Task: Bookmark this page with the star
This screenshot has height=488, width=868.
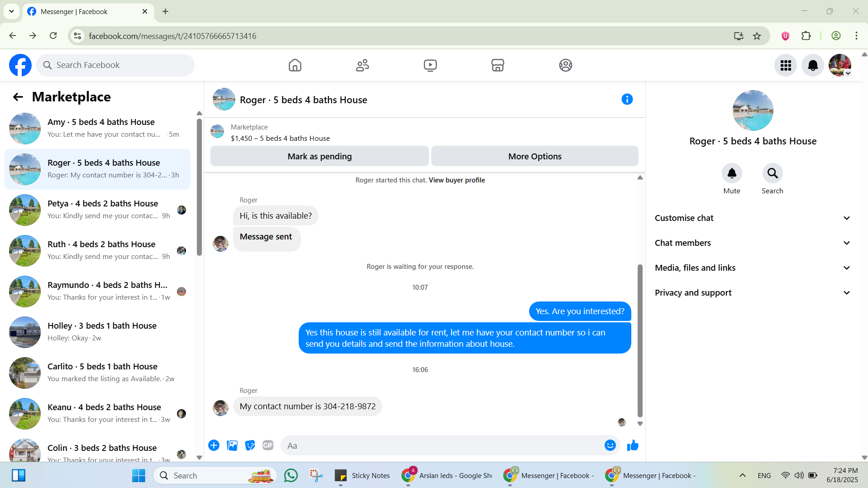Action: click(757, 36)
